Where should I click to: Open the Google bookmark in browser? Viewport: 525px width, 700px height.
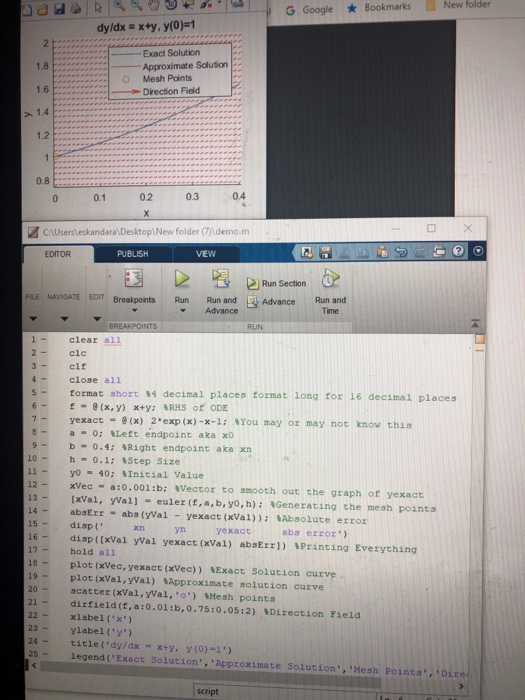point(309,9)
